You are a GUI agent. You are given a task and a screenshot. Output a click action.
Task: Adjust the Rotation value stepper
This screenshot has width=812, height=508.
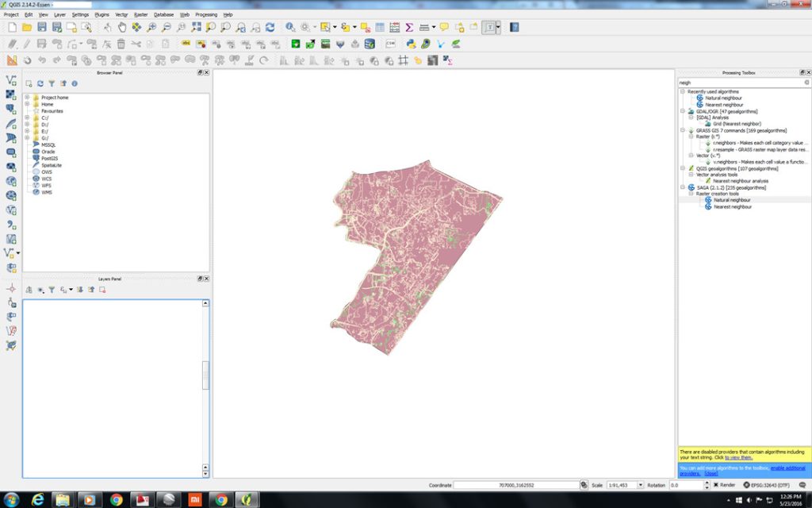click(707, 484)
